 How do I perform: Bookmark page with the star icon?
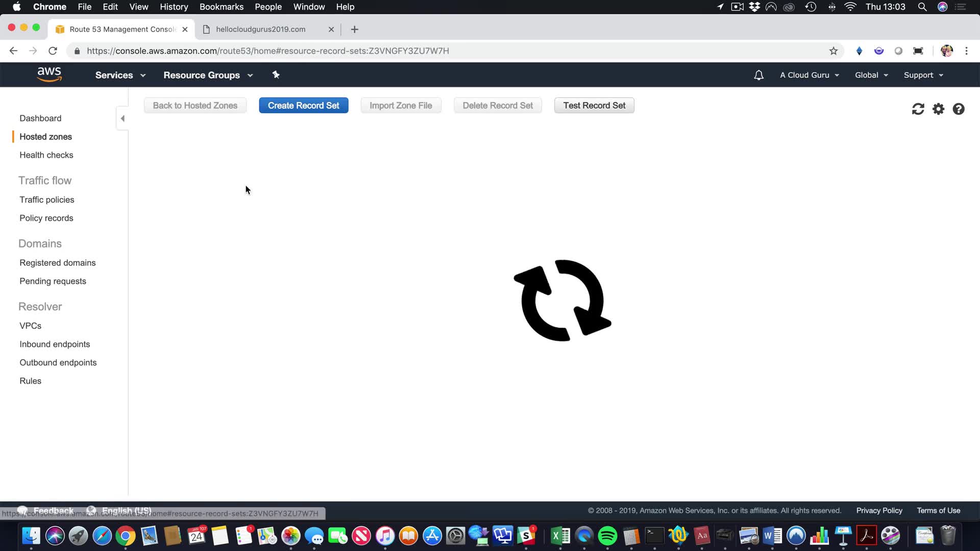click(833, 51)
